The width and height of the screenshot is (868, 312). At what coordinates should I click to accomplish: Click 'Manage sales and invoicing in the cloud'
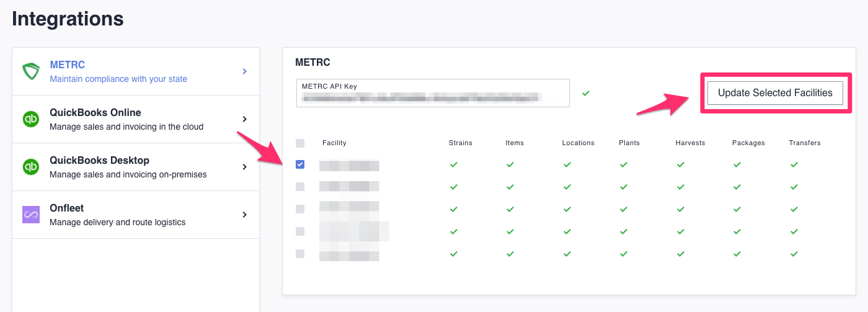click(x=126, y=127)
